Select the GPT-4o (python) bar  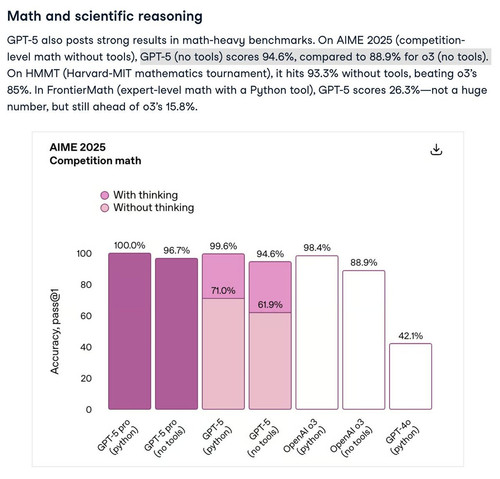(x=411, y=376)
